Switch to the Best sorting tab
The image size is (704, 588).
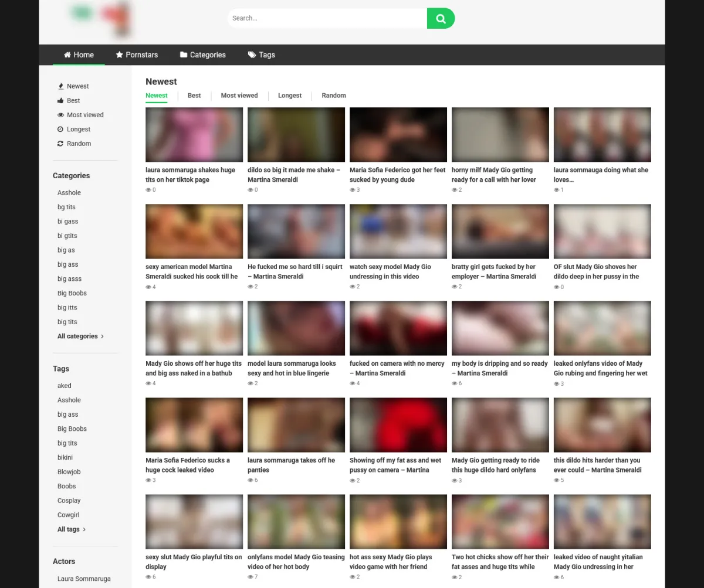194,96
